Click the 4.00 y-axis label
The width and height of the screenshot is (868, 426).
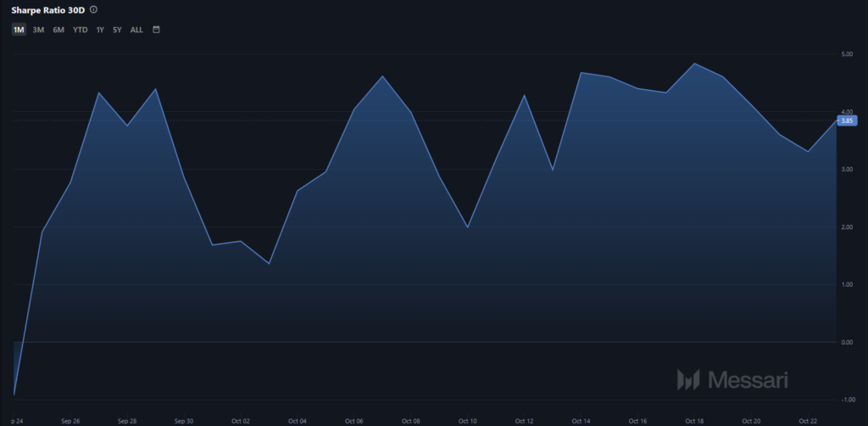point(847,111)
